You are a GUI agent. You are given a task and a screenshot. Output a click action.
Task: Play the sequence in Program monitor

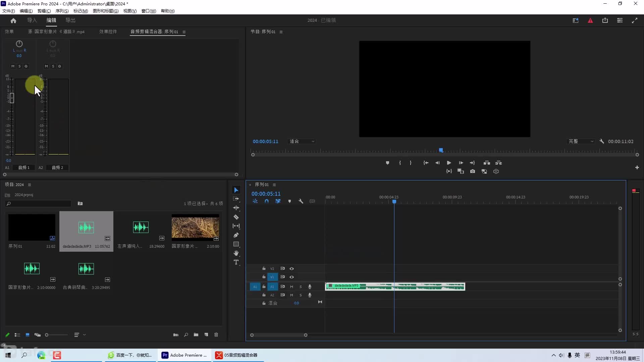(449, 163)
